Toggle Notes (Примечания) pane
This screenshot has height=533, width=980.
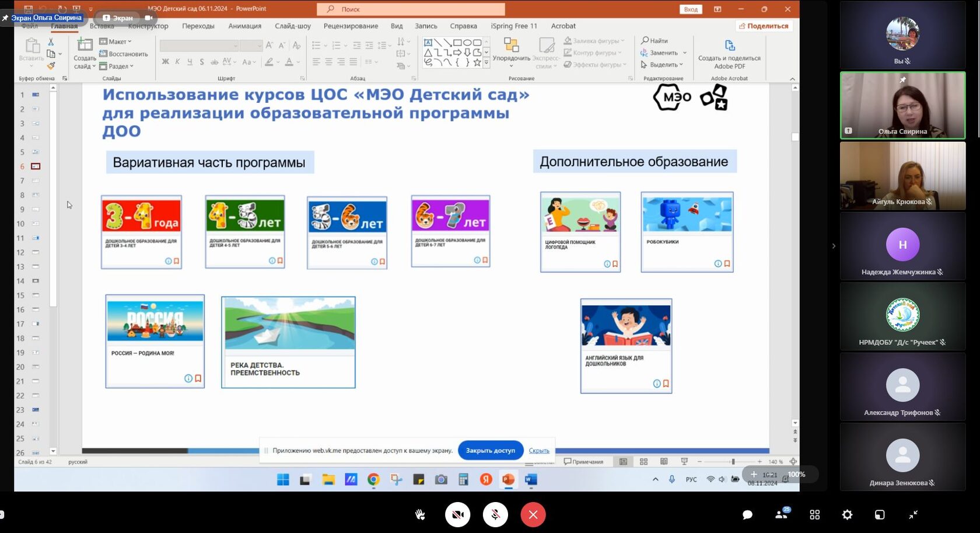tap(583, 462)
